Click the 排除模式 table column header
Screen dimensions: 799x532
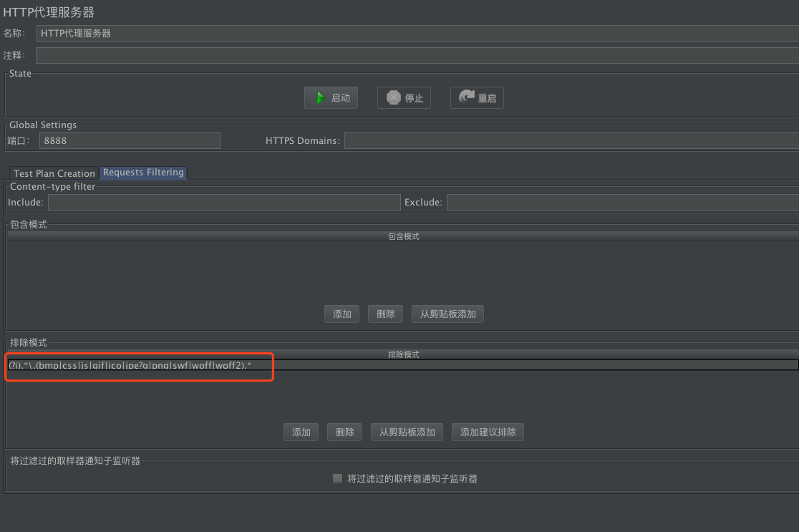(x=403, y=354)
